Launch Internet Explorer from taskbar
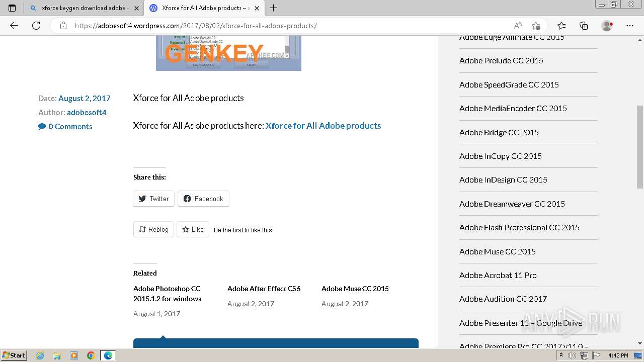The width and height of the screenshot is (644, 362). tap(40, 355)
